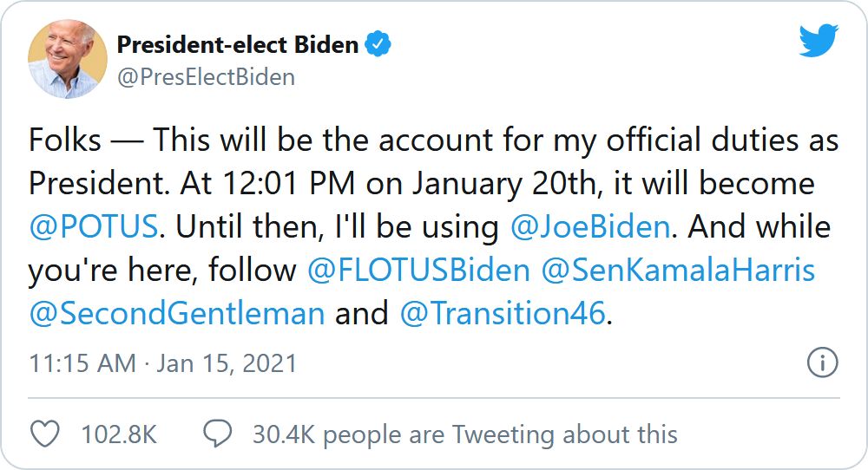Select the @SecondGentleman mention

coord(176,313)
